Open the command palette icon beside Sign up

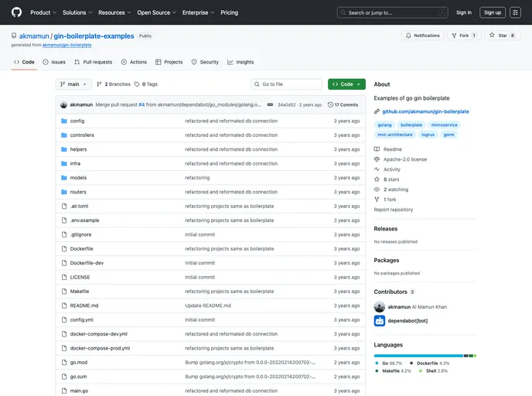(x=515, y=12)
